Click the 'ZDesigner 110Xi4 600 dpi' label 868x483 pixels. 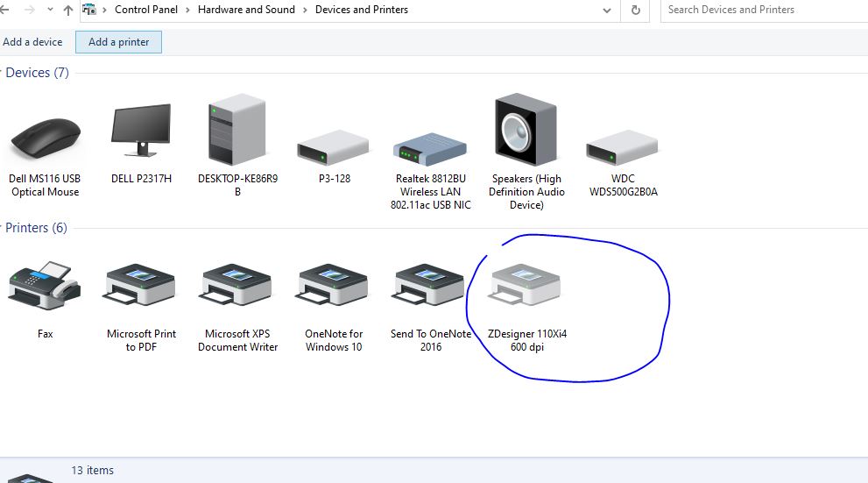coord(527,340)
